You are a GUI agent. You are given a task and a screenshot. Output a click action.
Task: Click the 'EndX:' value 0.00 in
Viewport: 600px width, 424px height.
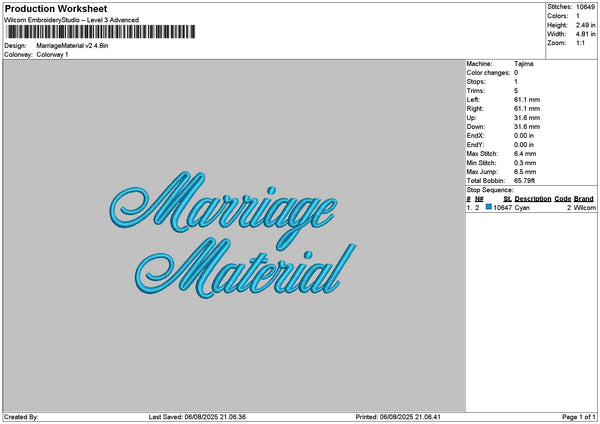[524, 135]
